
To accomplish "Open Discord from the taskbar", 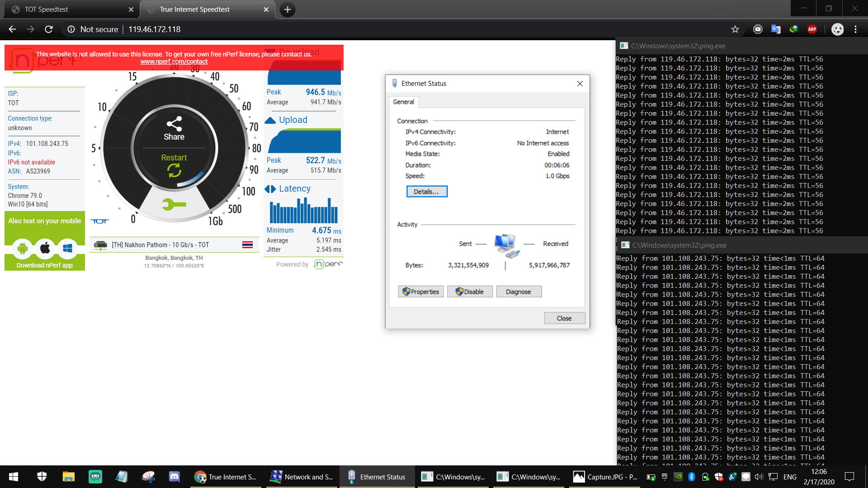I will (x=174, y=477).
